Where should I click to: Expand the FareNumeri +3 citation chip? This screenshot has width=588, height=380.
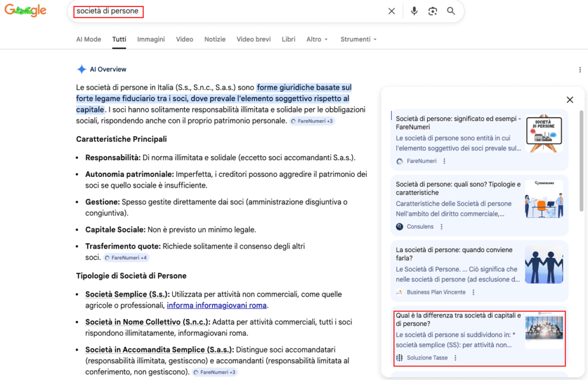(312, 121)
